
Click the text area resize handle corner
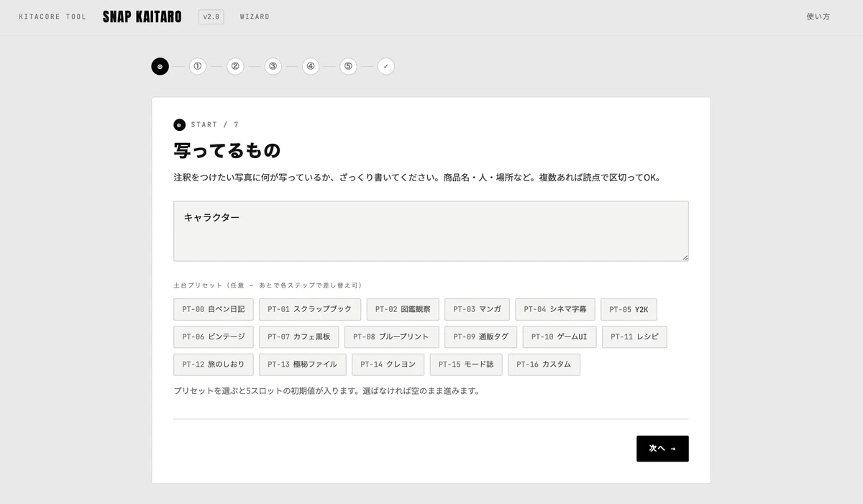pyautogui.click(x=685, y=257)
